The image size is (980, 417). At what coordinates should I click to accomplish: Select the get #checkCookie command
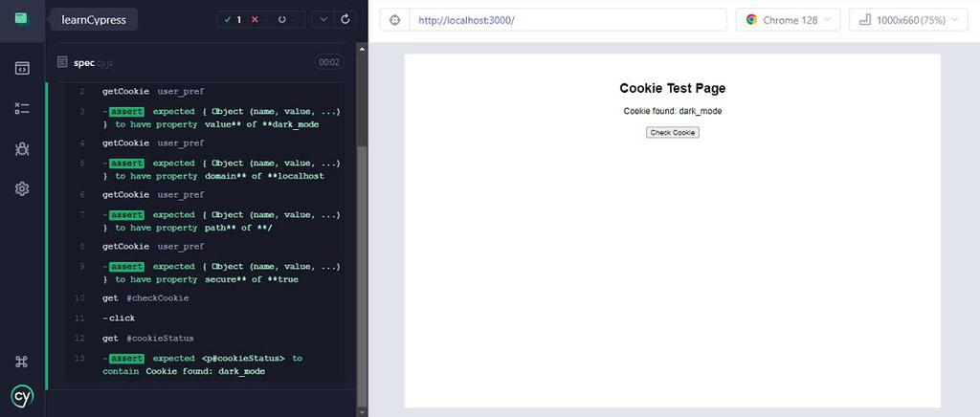(206, 298)
